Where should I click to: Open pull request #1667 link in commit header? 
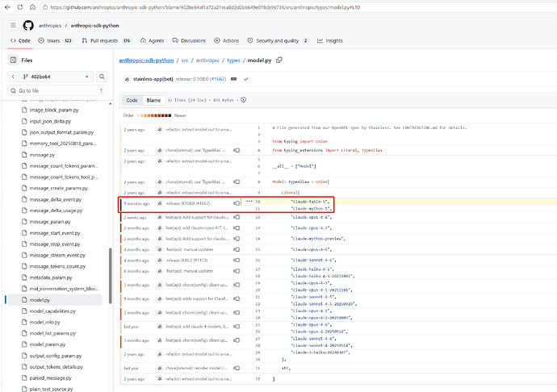[x=218, y=79]
